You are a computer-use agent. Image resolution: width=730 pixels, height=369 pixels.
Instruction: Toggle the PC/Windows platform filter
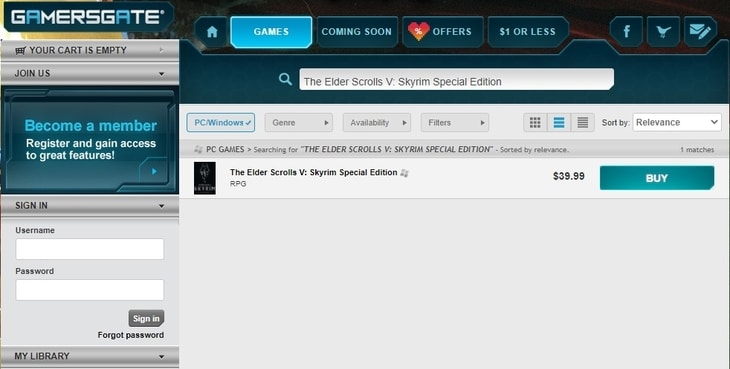click(x=221, y=122)
